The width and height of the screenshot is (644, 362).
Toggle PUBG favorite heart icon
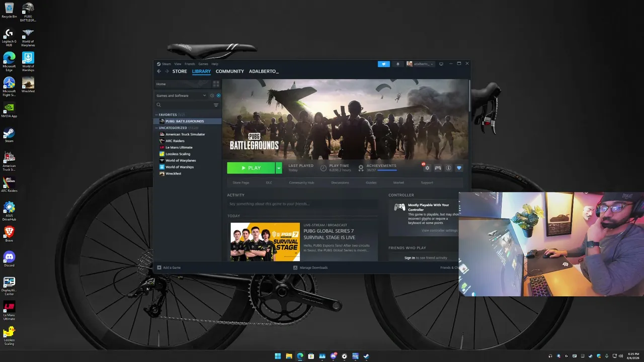(459, 168)
